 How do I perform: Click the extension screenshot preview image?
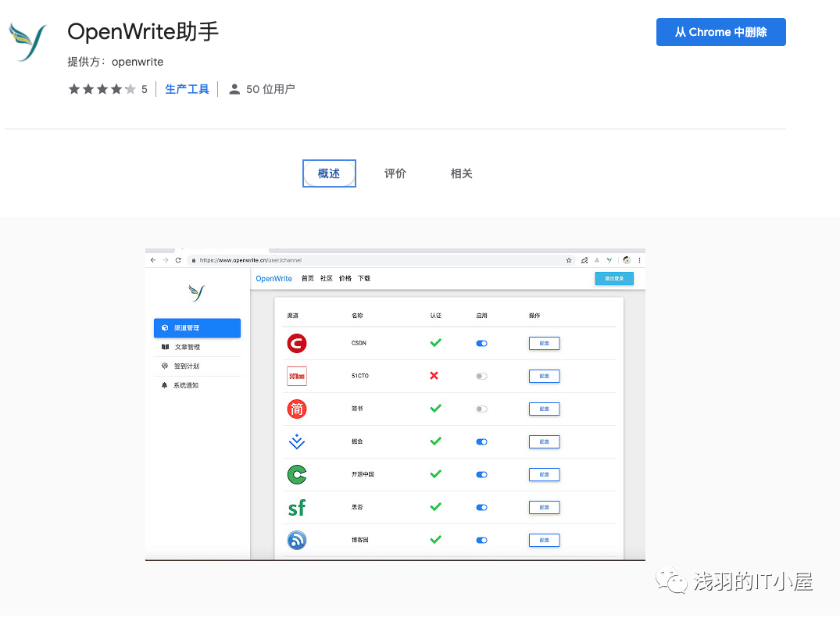(395, 405)
